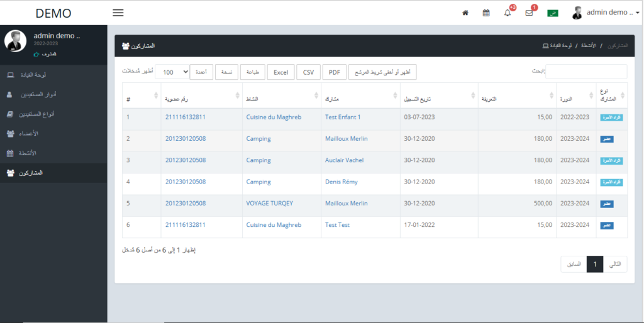Click the activities calendar sidebar icon
The height and width of the screenshot is (323, 644).
10,153
